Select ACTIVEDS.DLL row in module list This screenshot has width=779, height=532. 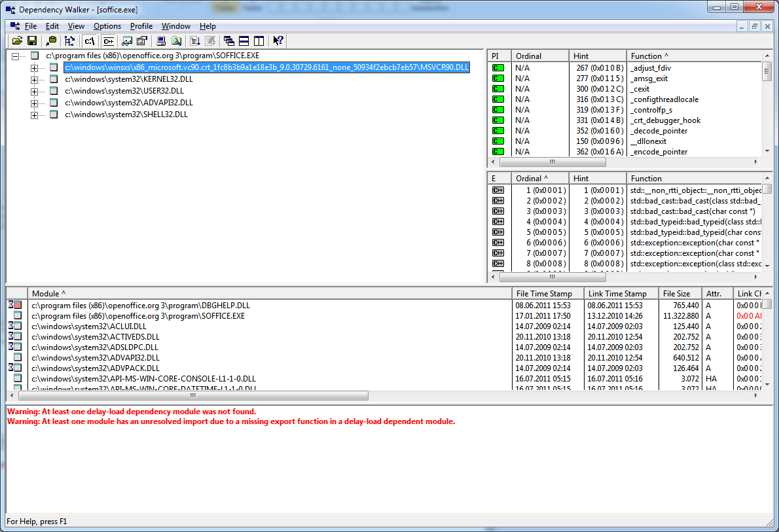point(384,337)
